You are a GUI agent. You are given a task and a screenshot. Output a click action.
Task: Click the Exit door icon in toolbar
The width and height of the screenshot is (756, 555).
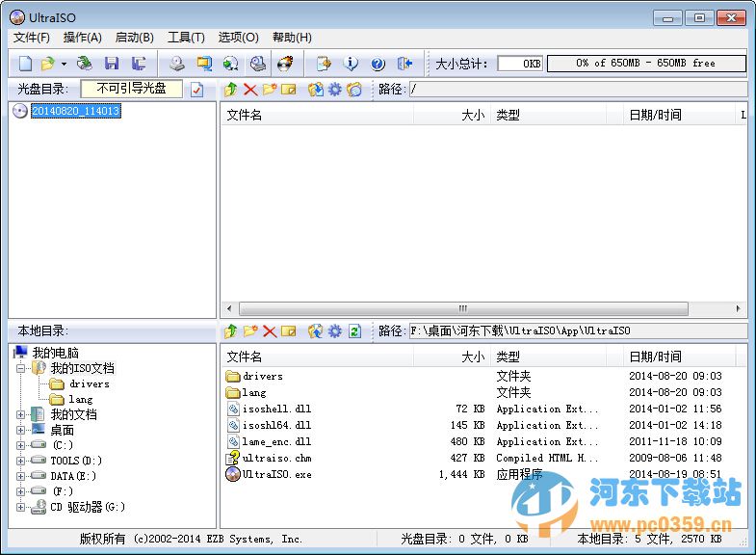(x=404, y=64)
